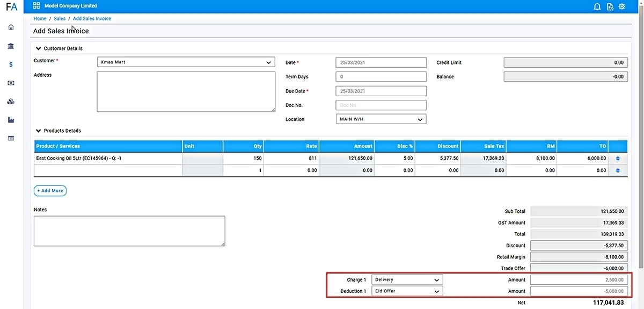644x309 pixels.
Task: Open the Location dropdown showing MAIN W/H
Action: tap(381, 119)
